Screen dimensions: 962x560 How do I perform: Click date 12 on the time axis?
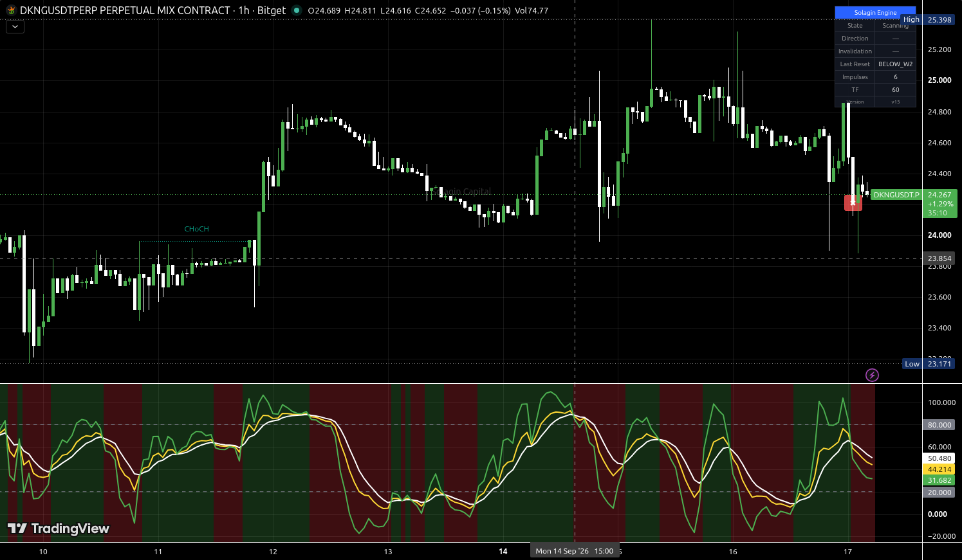(x=273, y=552)
